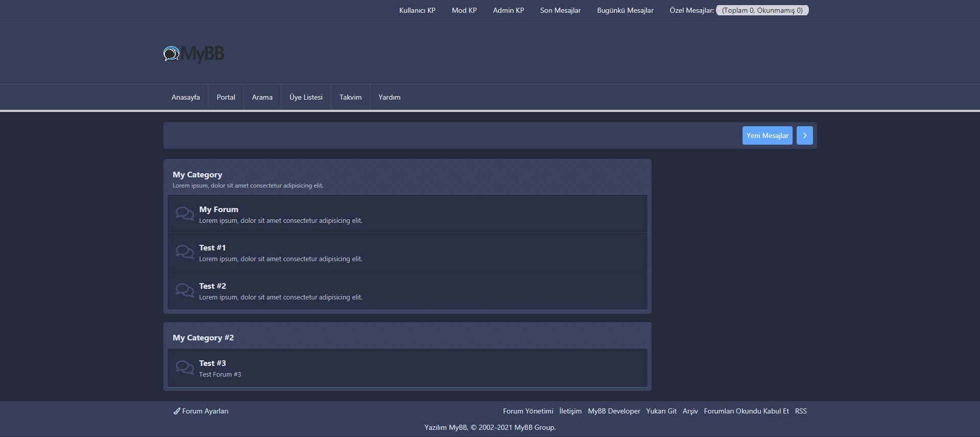
Task: Open the Takvim calendar page
Action: click(350, 97)
